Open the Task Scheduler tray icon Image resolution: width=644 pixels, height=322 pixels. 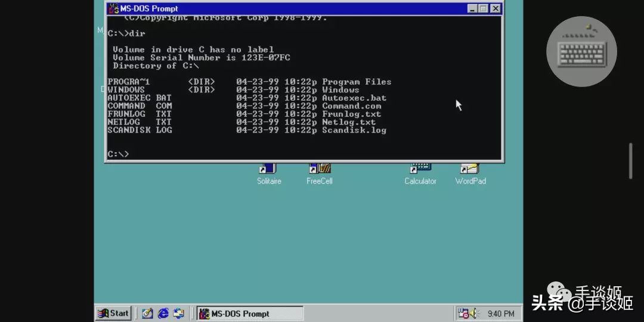coord(463,314)
